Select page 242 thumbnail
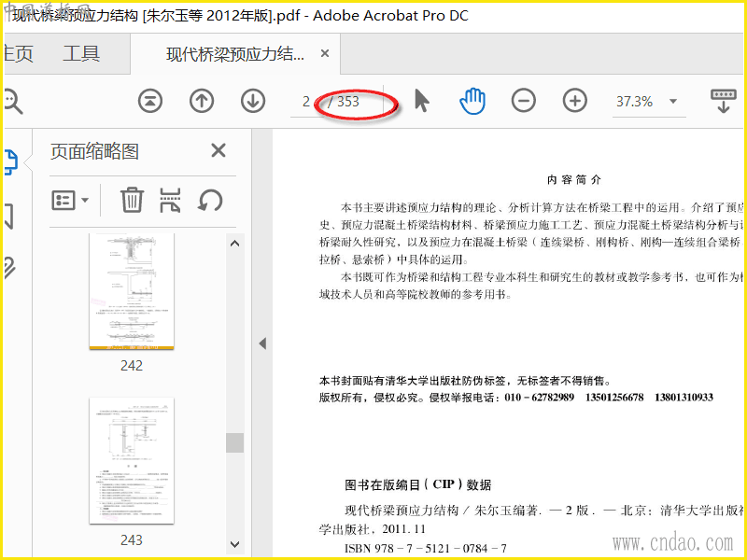The image size is (747, 560). pos(132,291)
